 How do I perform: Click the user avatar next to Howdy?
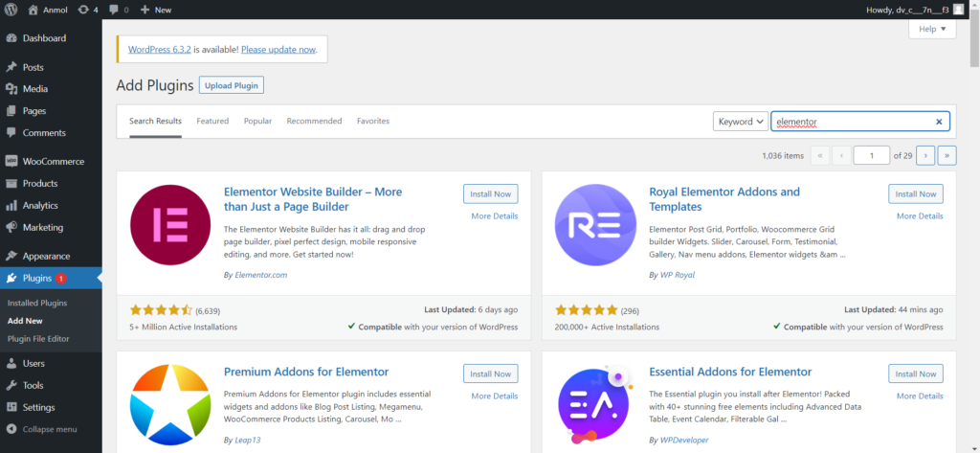(x=958, y=10)
